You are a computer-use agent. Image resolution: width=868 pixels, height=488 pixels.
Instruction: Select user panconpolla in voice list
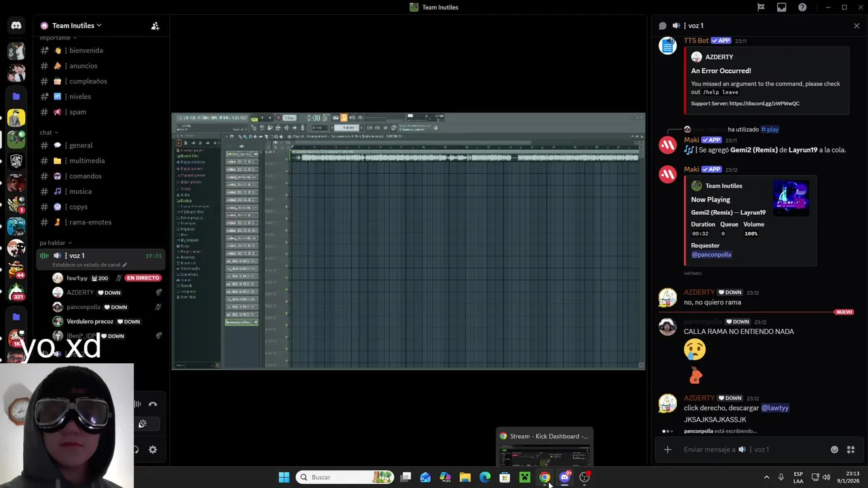[83, 307]
